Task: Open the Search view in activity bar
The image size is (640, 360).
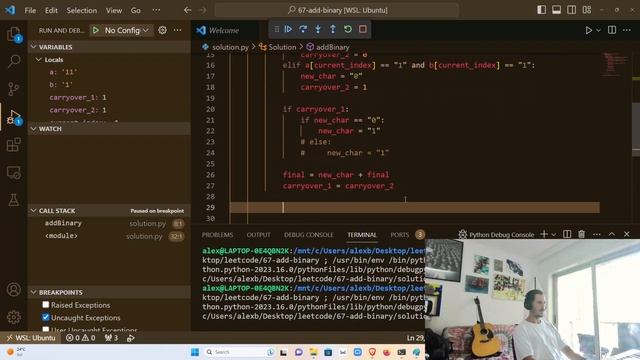Action: (x=14, y=61)
